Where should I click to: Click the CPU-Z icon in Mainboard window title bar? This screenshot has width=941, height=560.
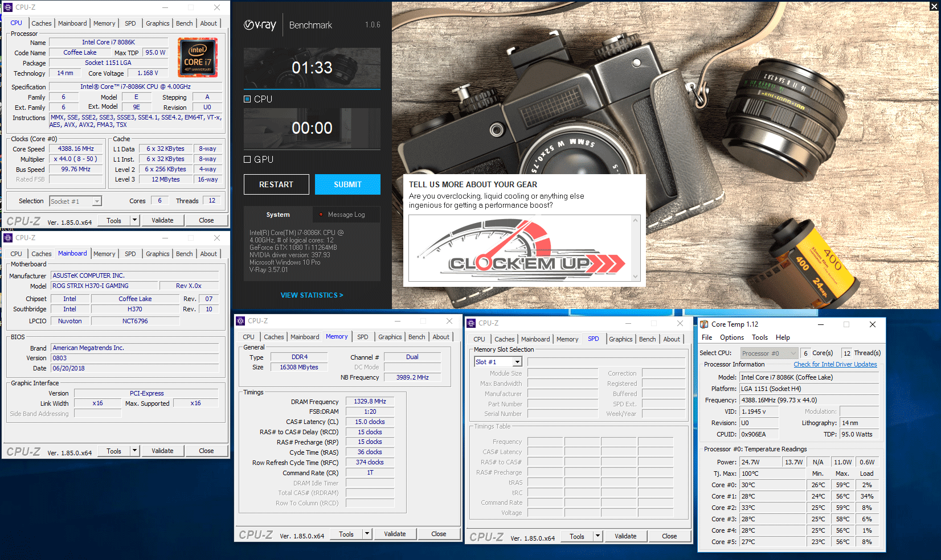click(x=8, y=238)
